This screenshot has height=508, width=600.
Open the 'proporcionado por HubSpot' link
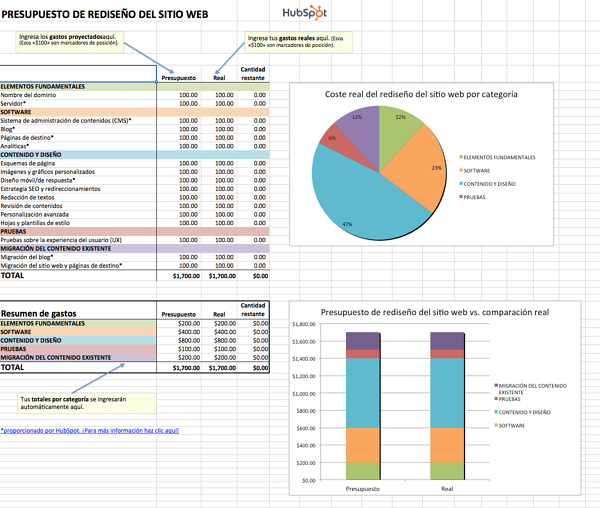(x=90, y=431)
